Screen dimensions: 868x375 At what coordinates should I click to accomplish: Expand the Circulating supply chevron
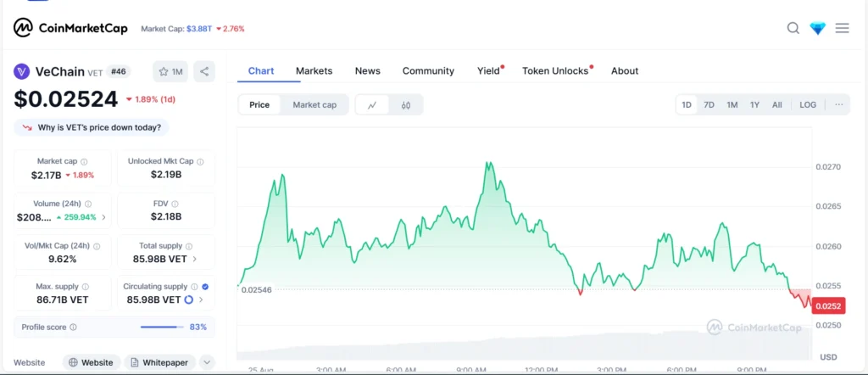point(201,299)
